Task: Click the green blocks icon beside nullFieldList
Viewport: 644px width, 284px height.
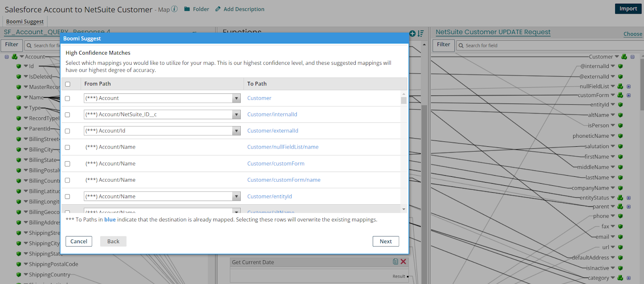Action: (x=620, y=86)
